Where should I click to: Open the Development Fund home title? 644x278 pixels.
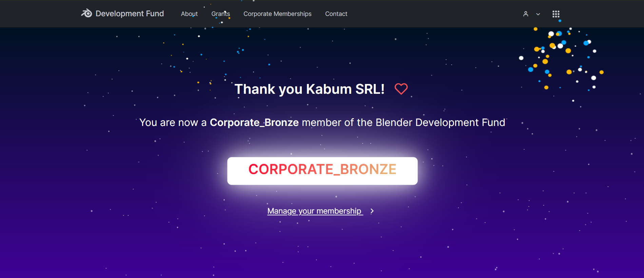click(130, 14)
